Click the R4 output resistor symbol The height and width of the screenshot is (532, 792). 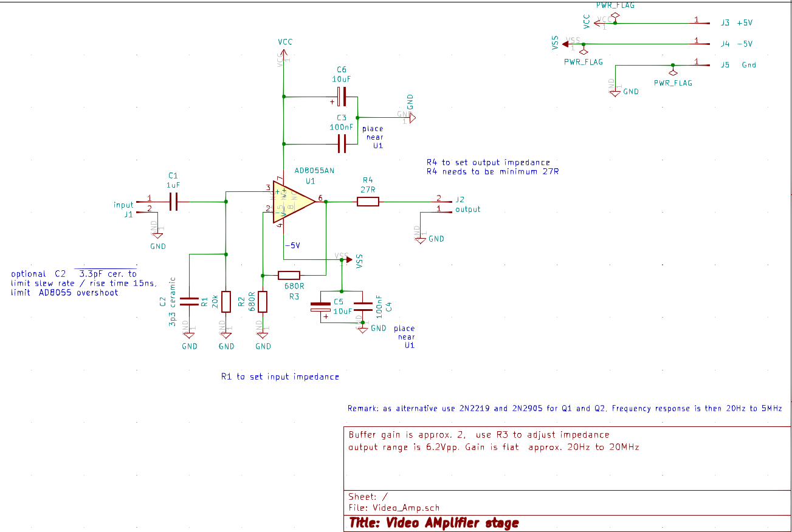[368, 201]
